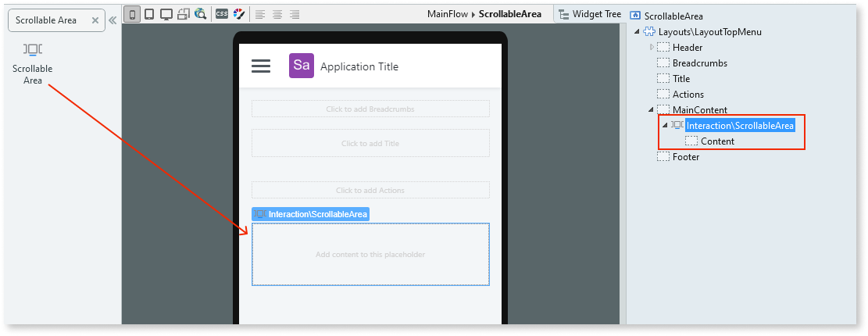This screenshot has width=868, height=336.
Task: Align content left in toolbar
Action: click(x=260, y=14)
